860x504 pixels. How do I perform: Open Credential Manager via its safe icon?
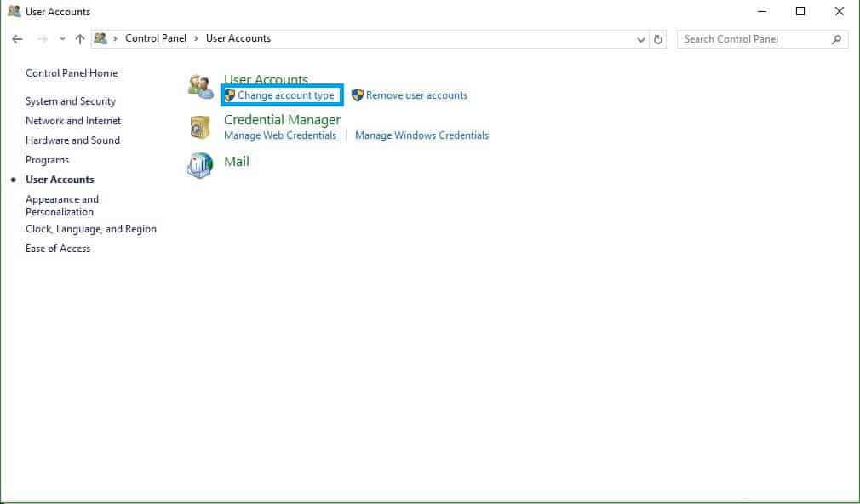(x=199, y=126)
